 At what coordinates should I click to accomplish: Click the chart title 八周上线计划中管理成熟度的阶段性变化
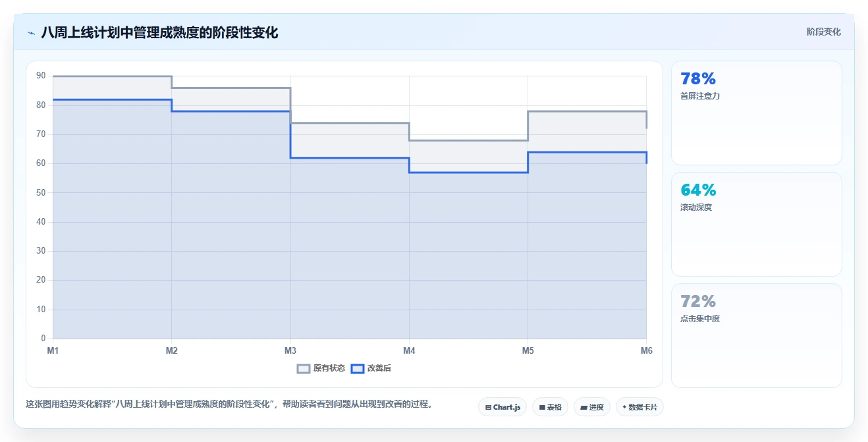159,32
